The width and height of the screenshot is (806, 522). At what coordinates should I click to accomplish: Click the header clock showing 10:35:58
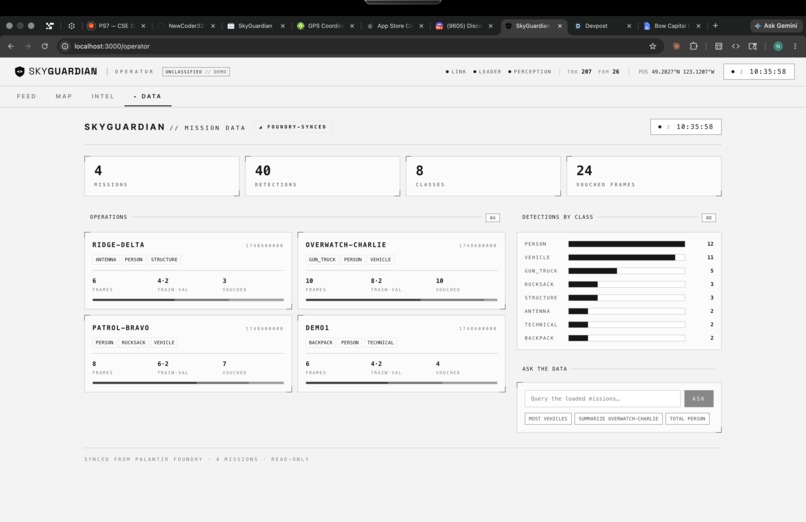[x=759, y=71]
